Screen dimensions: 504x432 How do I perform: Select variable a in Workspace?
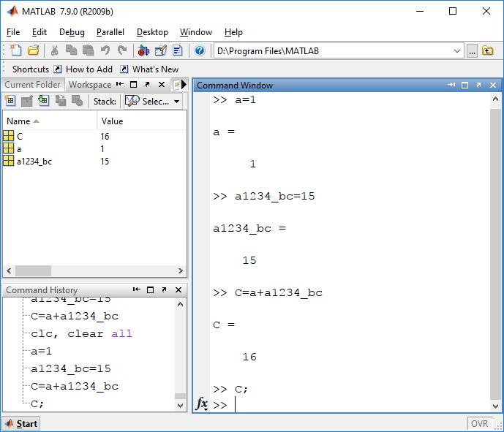click(94, 149)
